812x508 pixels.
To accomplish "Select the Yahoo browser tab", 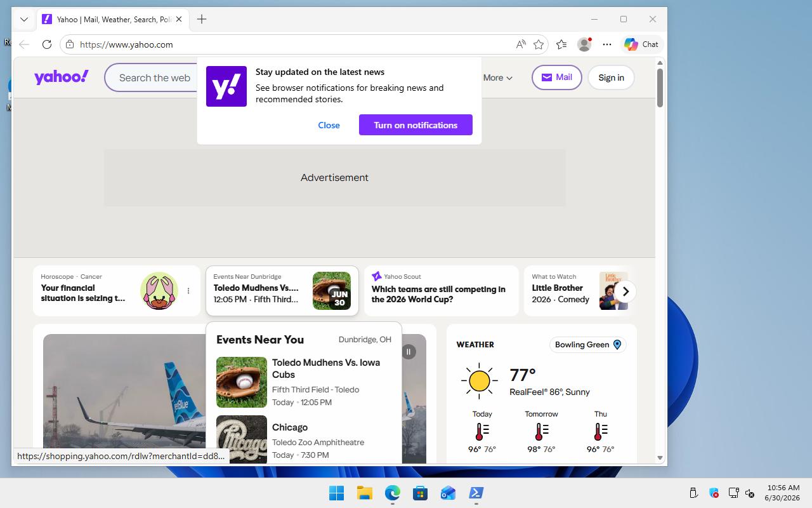I will [113, 19].
